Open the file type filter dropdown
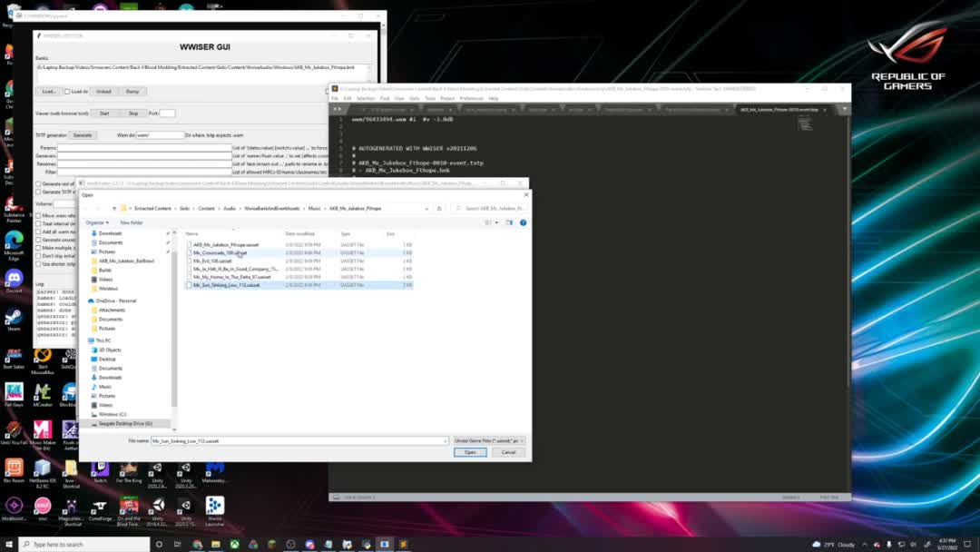Image resolution: width=980 pixels, height=552 pixels. click(489, 440)
